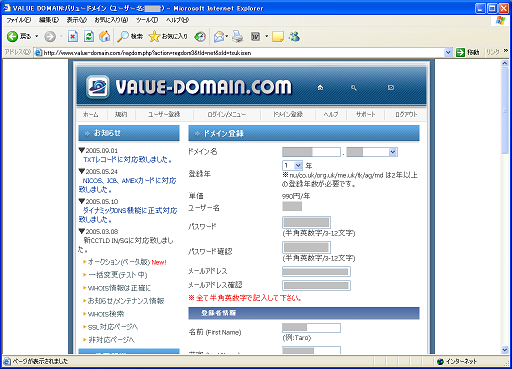Stop page loading with red X icon
512x369 pixels.
(x=73, y=36)
